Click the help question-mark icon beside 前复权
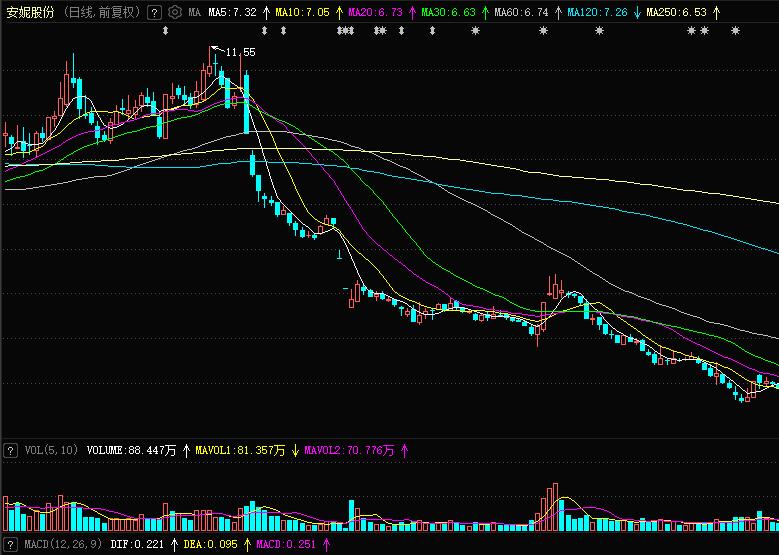779x555 pixels. (x=155, y=12)
